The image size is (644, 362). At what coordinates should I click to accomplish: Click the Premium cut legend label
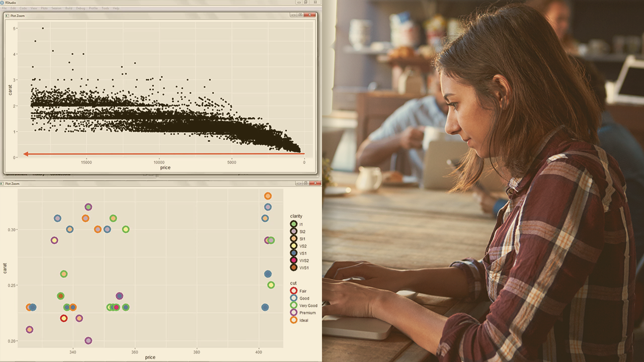(307, 313)
